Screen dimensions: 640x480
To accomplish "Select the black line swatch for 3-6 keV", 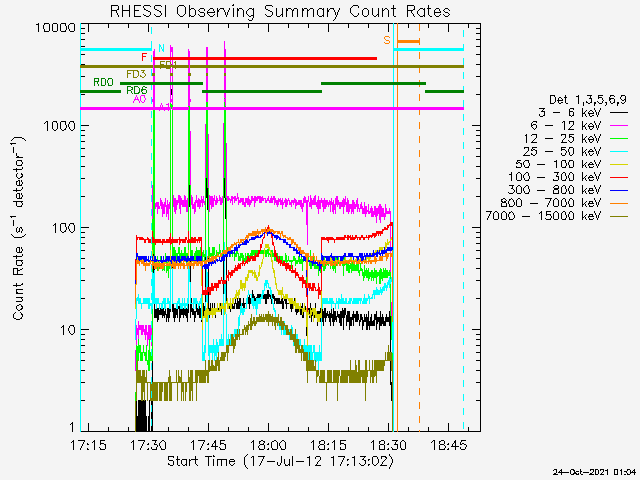I will pyautogui.click(x=619, y=113).
